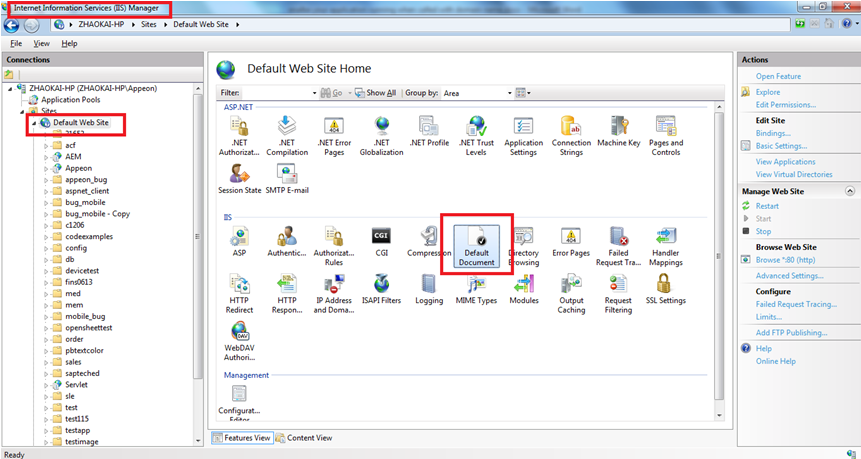
Task: Click the Bindings... action link
Action: (x=773, y=133)
